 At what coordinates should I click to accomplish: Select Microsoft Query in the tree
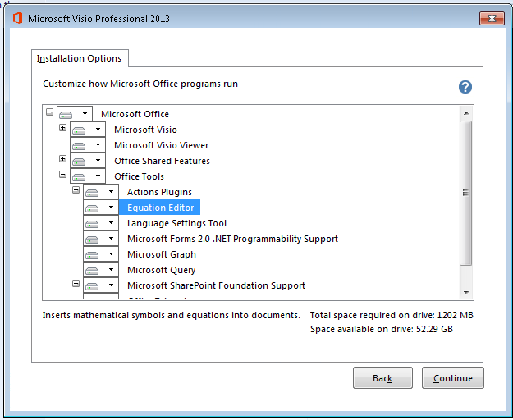(162, 270)
